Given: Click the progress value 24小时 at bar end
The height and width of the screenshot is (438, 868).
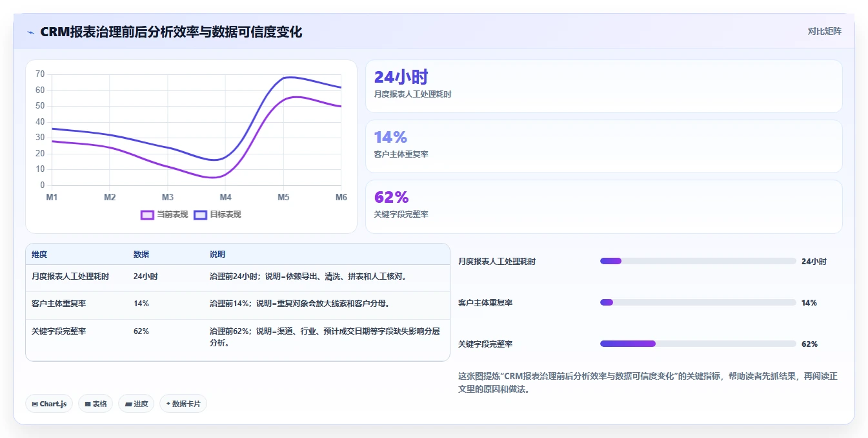Looking at the screenshot, I should pyautogui.click(x=814, y=262).
